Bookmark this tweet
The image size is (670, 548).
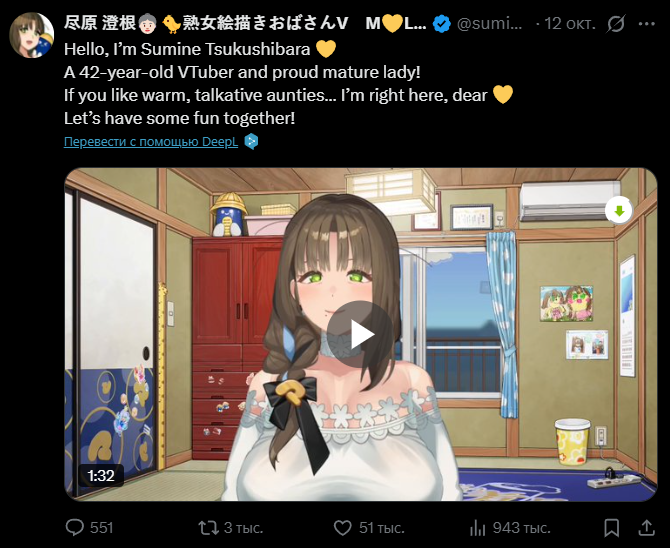point(611,528)
